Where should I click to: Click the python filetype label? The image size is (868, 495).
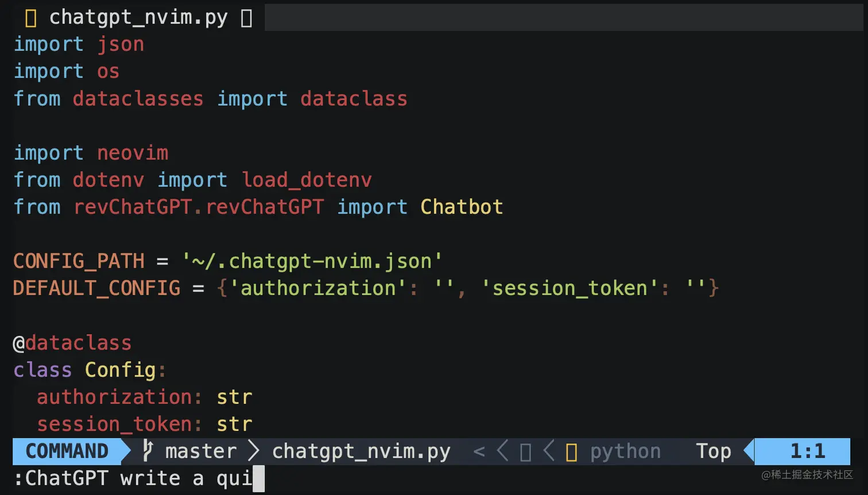[625, 452]
